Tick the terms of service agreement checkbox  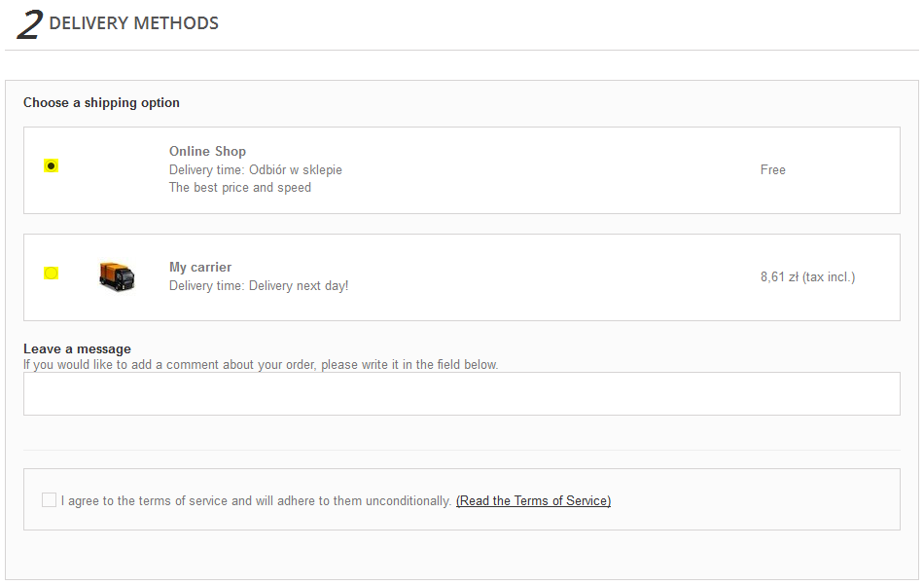coord(49,500)
